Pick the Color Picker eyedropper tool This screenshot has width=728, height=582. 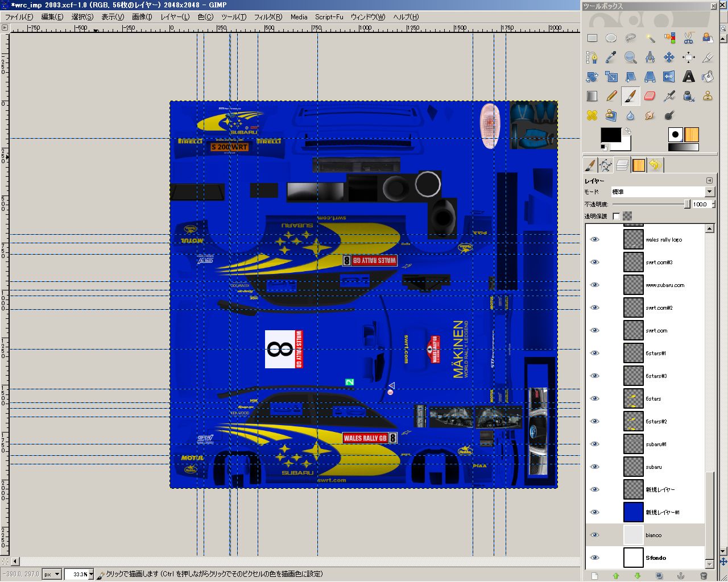pyautogui.click(x=611, y=57)
